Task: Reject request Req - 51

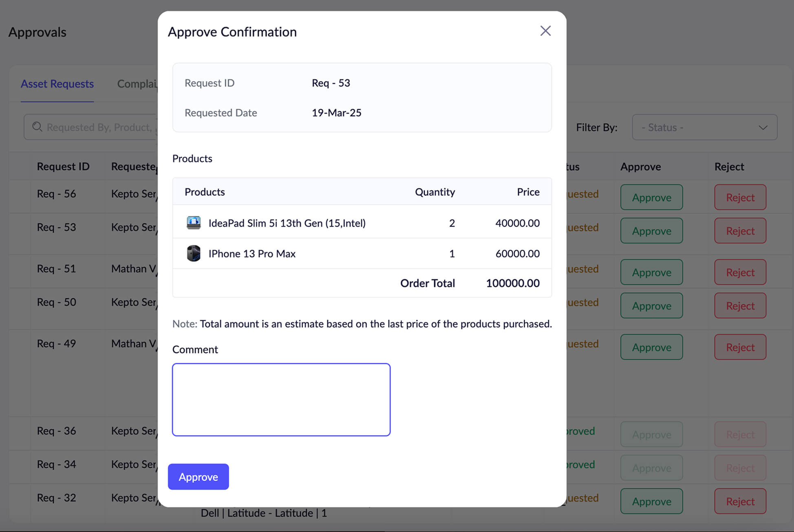Action: (740, 272)
